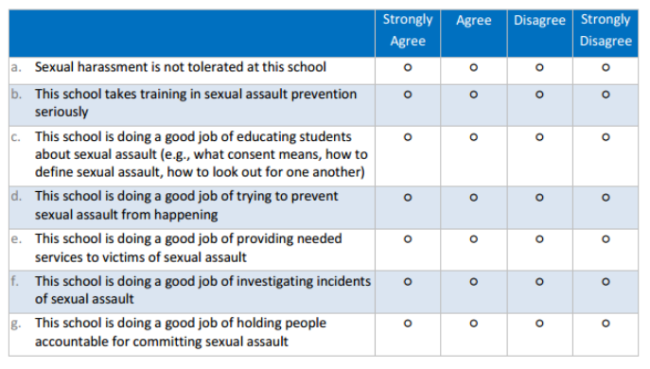Choose Agree for row a harassment statement
The width and height of the screenshot is (650, 369).
[473, 67]
